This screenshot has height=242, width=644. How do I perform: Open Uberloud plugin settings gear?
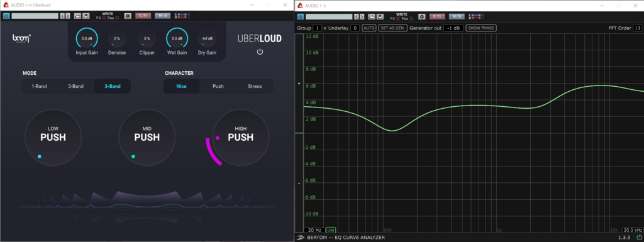pos(128,16)
